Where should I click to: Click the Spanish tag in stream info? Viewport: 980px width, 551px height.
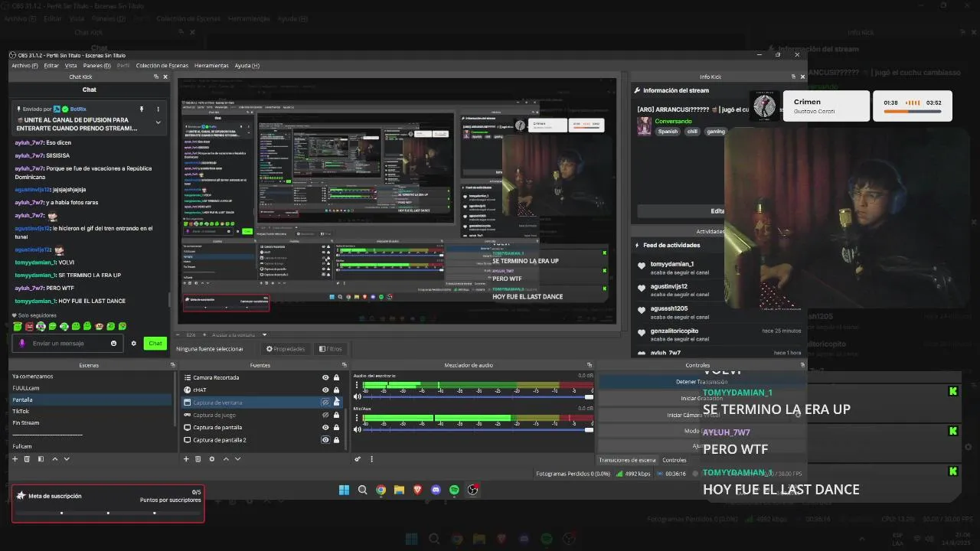(x=668, y=132)
